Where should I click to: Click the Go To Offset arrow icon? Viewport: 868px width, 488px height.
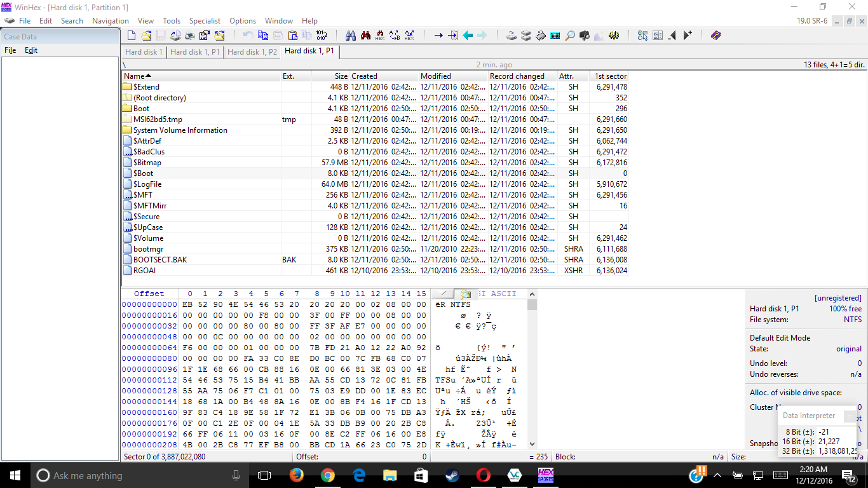pos(438,36)
